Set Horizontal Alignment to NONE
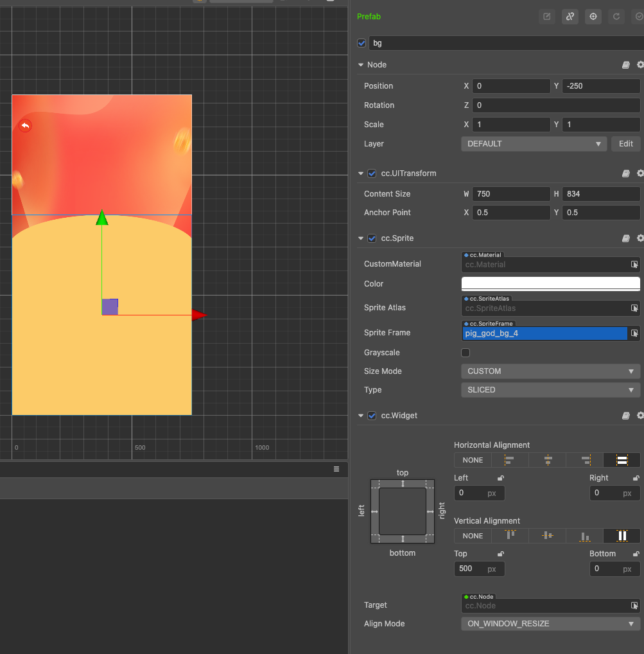The image size is (644, 654). pos(473,460)
